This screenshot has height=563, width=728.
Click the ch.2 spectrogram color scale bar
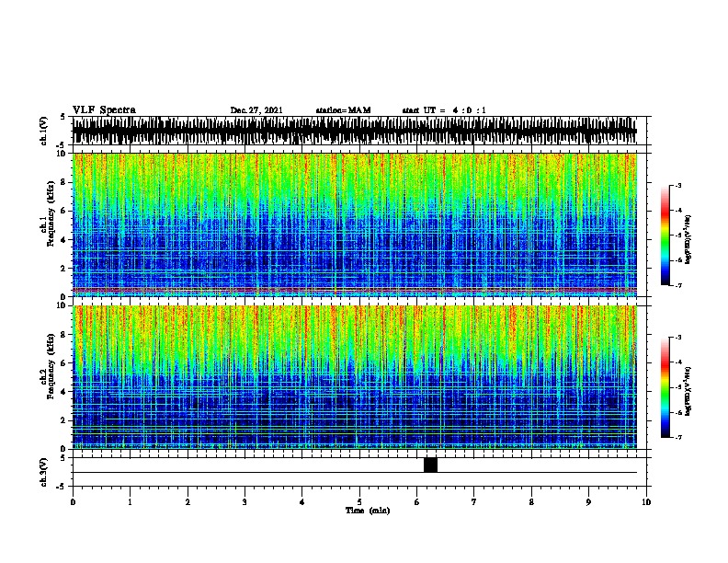tap(665, 387)
